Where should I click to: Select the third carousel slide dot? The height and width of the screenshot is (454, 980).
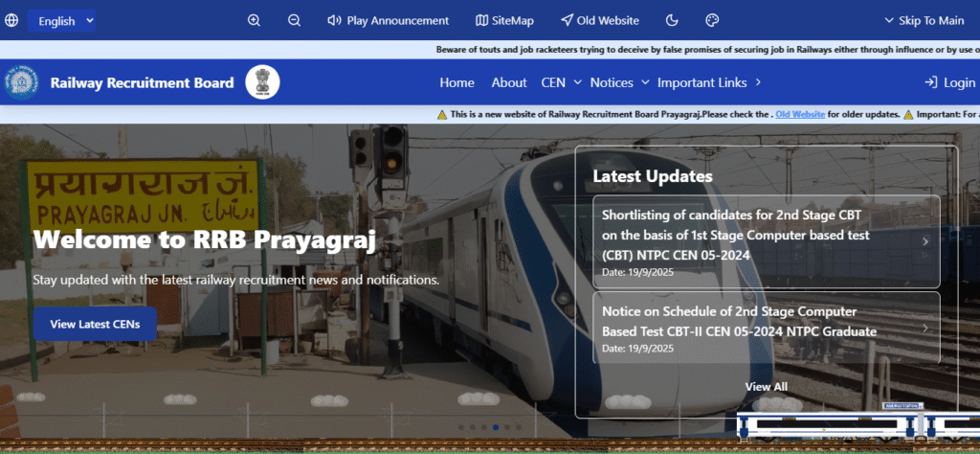(484, 428)
